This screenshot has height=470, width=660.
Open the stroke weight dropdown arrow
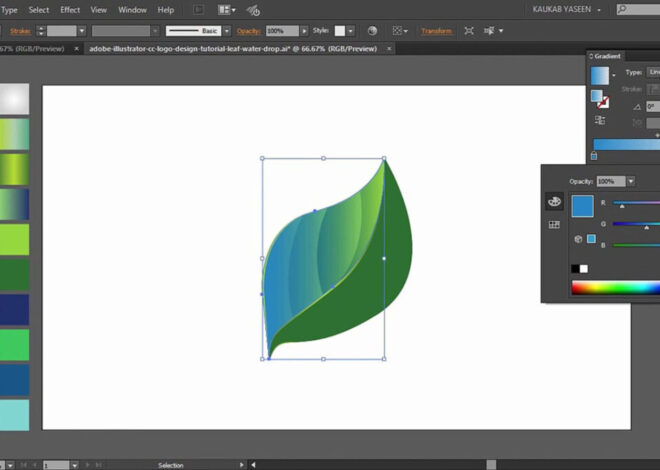pyautogui.click(x=82, y=31)
